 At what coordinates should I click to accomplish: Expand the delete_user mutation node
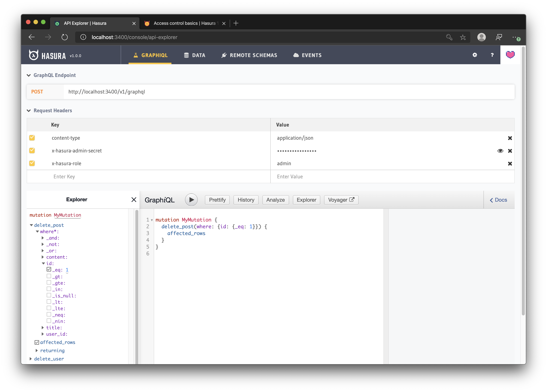pos(31,359)
